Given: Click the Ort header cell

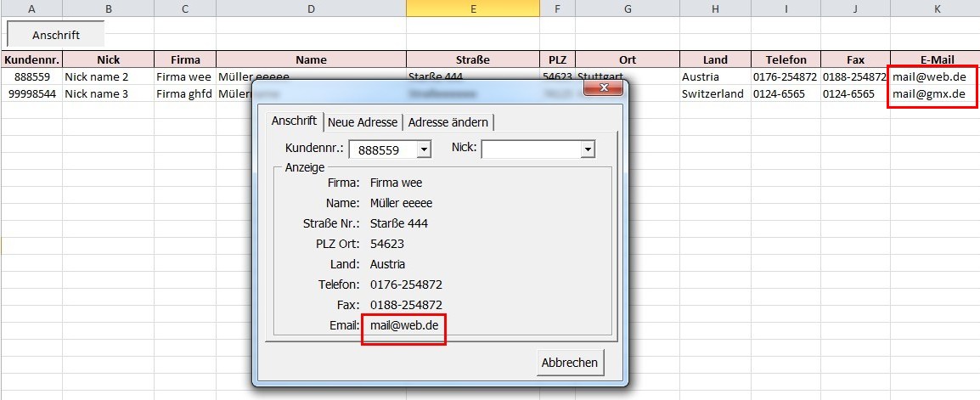Looking at the screenshot, I should (628, 60).
